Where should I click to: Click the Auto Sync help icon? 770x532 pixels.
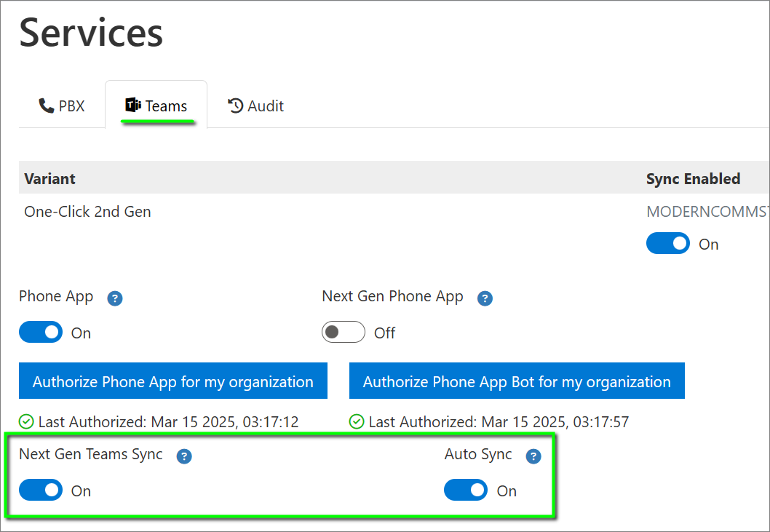coord(533,456)
